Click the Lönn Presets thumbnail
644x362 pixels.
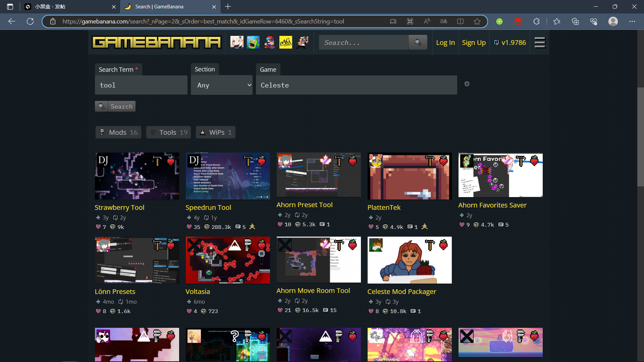137,260
